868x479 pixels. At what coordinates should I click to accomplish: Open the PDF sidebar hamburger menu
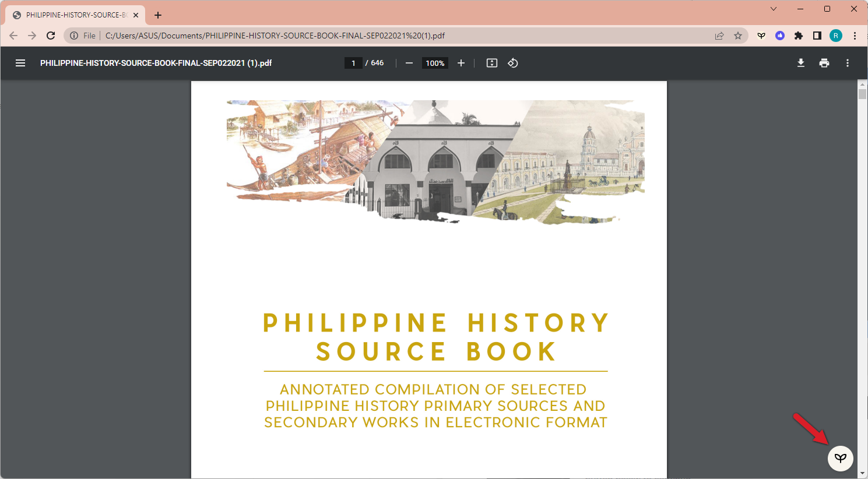click(20, 63)
